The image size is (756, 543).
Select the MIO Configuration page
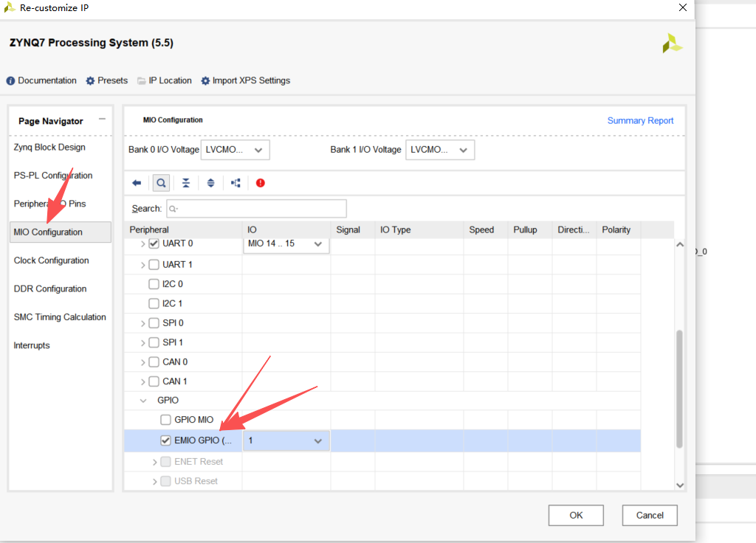pos(61,232)
